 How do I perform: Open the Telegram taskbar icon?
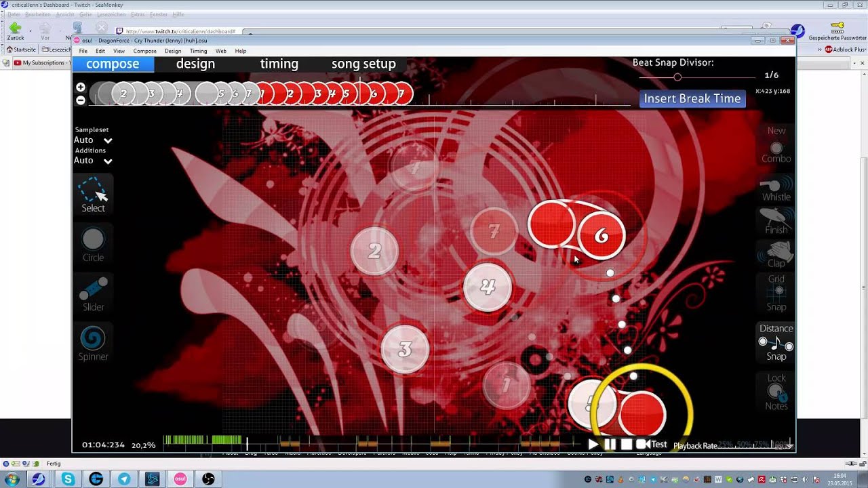[124, 479]
